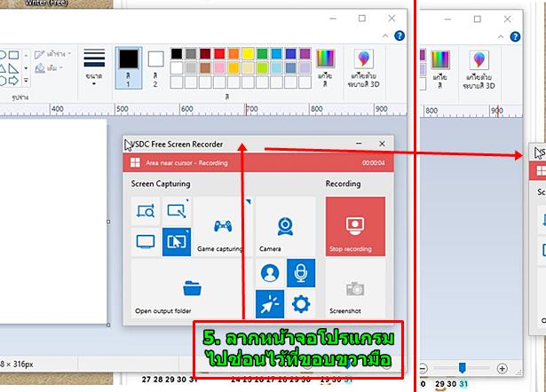Expand the Game capturing corner options arrow
Viewport: 546px width, 392px height.
249,201
